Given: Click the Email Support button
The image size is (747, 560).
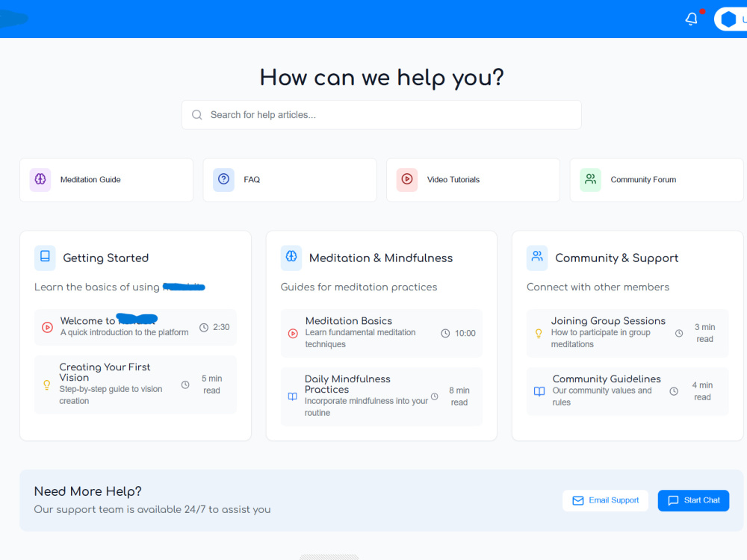Looking at the screenshot, I should click(605, 500).
